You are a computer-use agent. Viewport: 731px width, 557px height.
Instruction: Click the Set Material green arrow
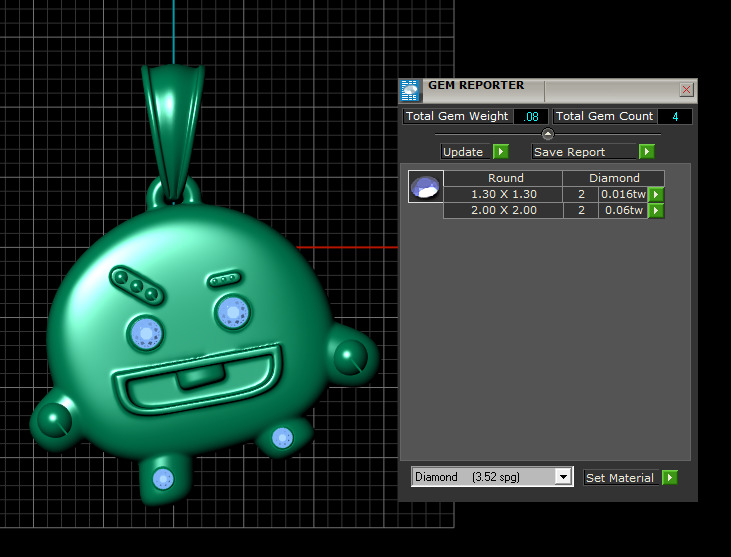(x=670, y=477)
